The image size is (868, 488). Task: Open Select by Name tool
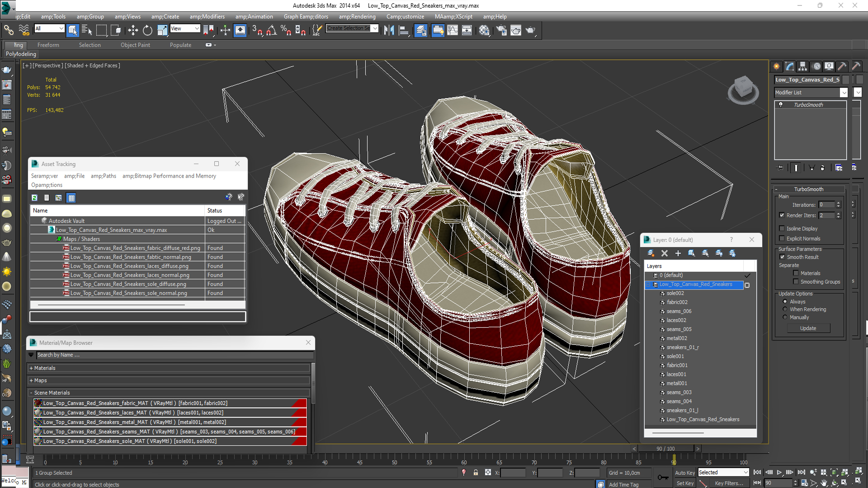coord(87,30)
